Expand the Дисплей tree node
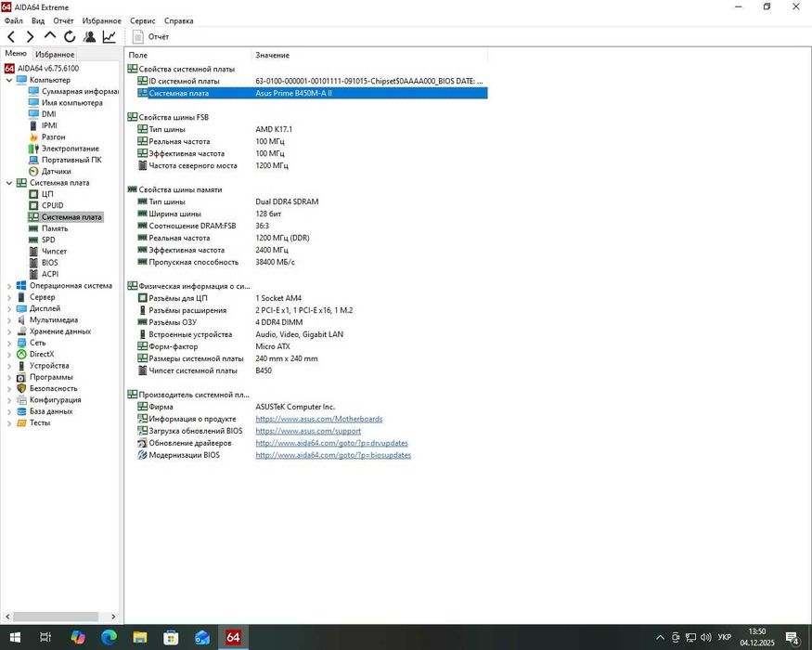Image resolution: width=812 pixels, height=650 pixels. [x=8, y=308]
